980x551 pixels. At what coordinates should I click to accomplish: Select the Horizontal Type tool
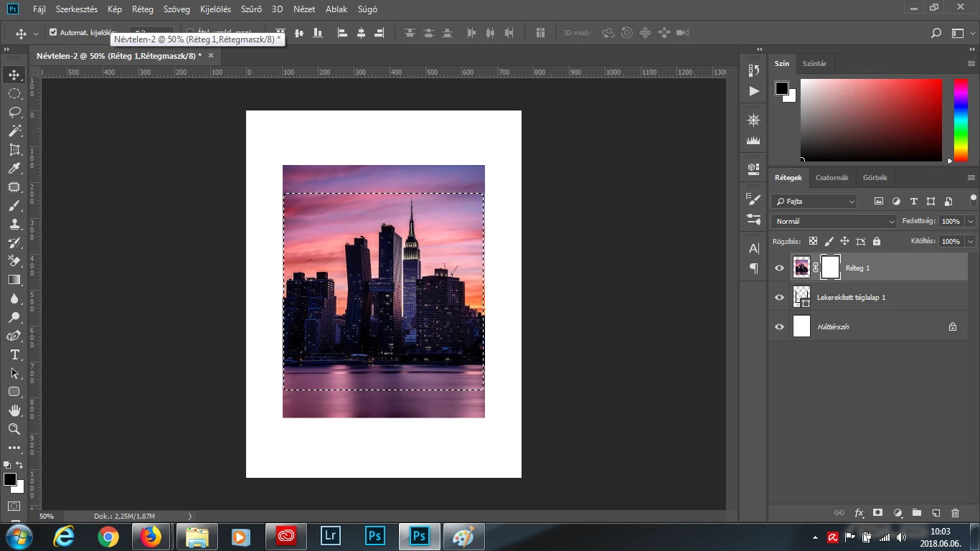14,354
